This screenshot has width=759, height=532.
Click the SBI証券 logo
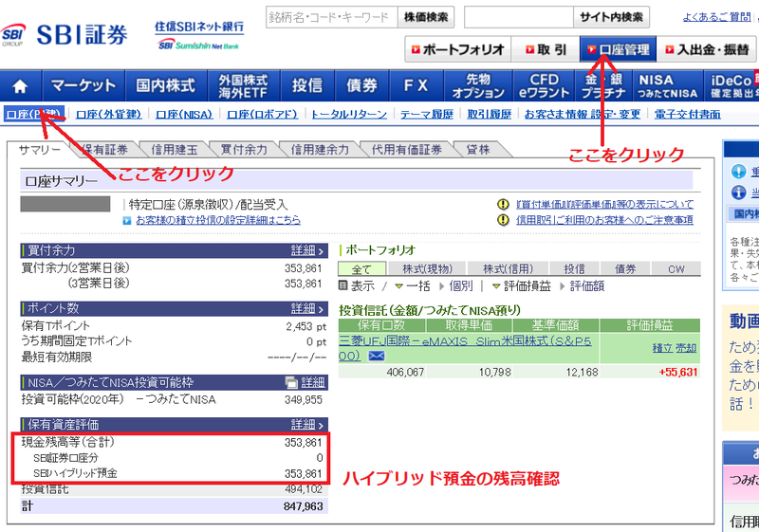65,35
